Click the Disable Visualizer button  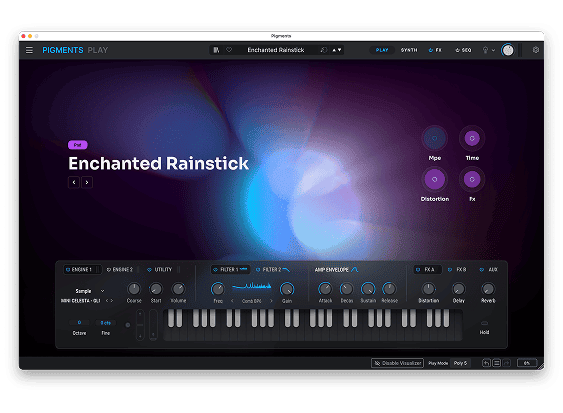tap(397, 363)
